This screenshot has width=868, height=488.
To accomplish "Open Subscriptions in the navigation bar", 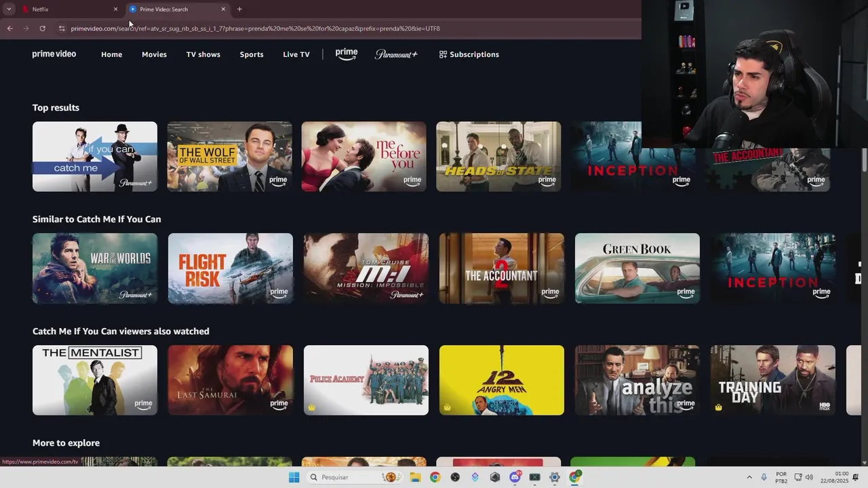I will [x=469, y=54].
